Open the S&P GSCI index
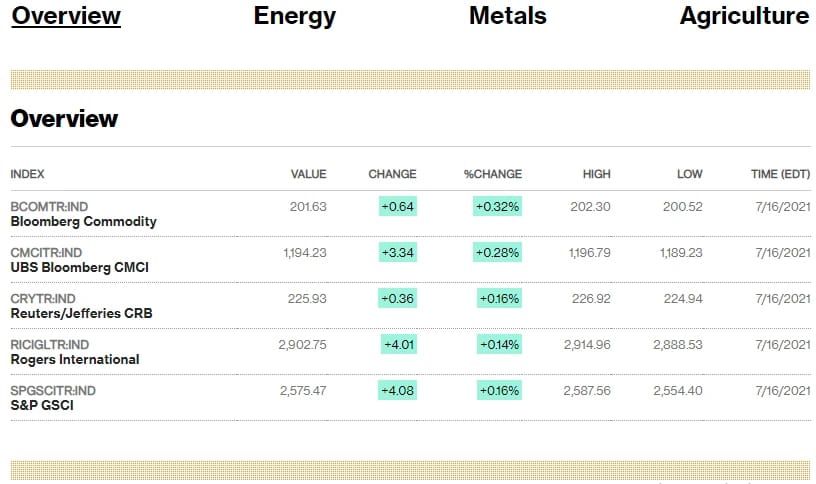This screenshot has width=816, height=484. (x=42, y=405)
